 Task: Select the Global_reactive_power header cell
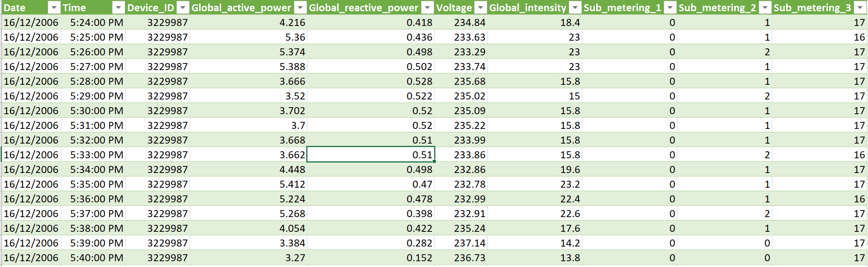tap(371, 8)
